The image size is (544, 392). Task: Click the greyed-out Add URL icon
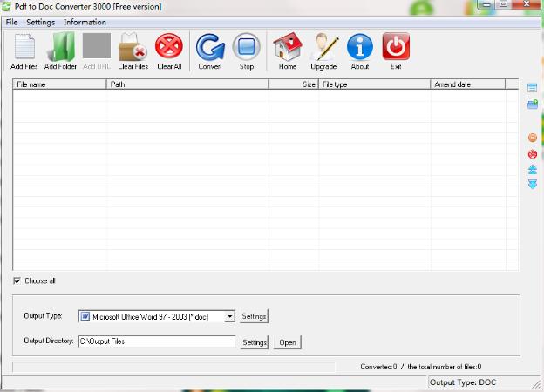[97, 46]
